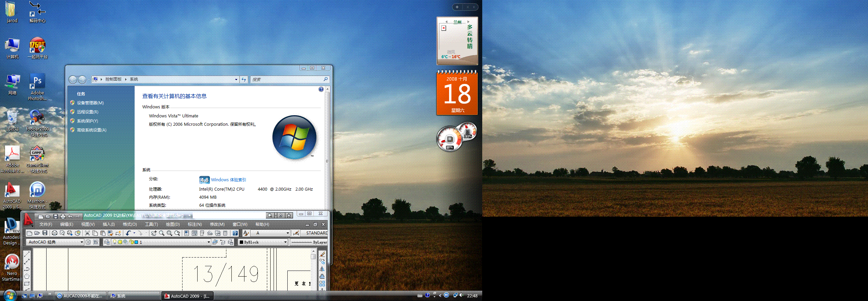The width and height of the screenshot is (868, 301).
Task: Select the Zoom Realtime magnifier tool
Action: point(161,233)
